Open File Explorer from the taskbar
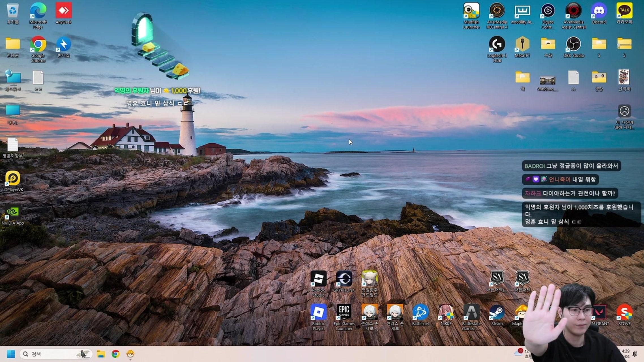The image size is (644, 362). point(101,354)
